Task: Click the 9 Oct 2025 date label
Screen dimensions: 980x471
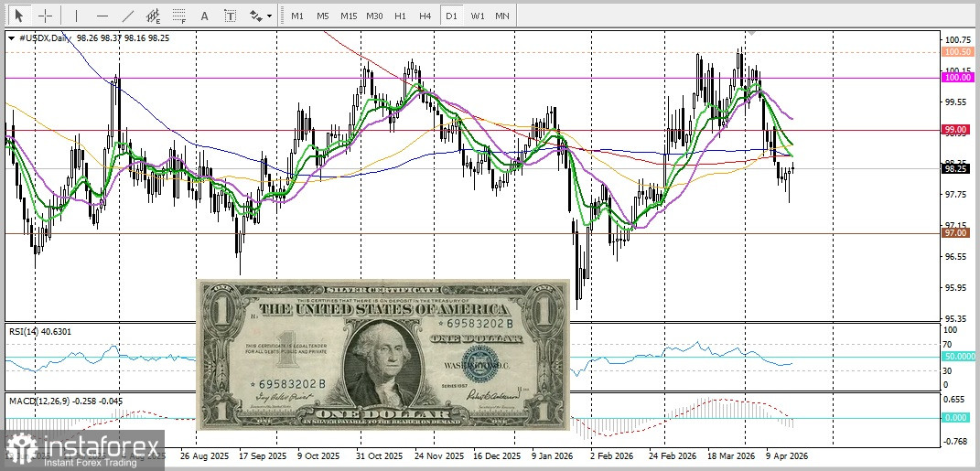Action: [x=318, y=455]
